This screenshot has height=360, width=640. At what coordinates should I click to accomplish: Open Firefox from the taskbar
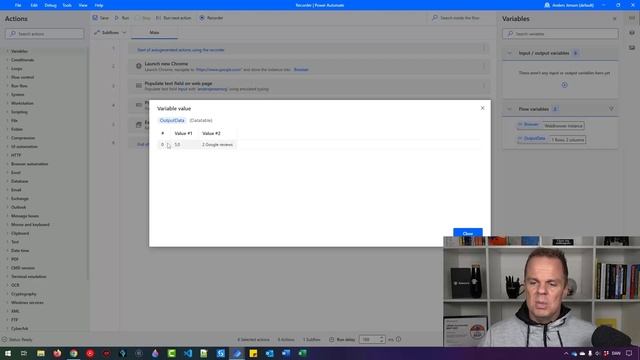[57, 353]
